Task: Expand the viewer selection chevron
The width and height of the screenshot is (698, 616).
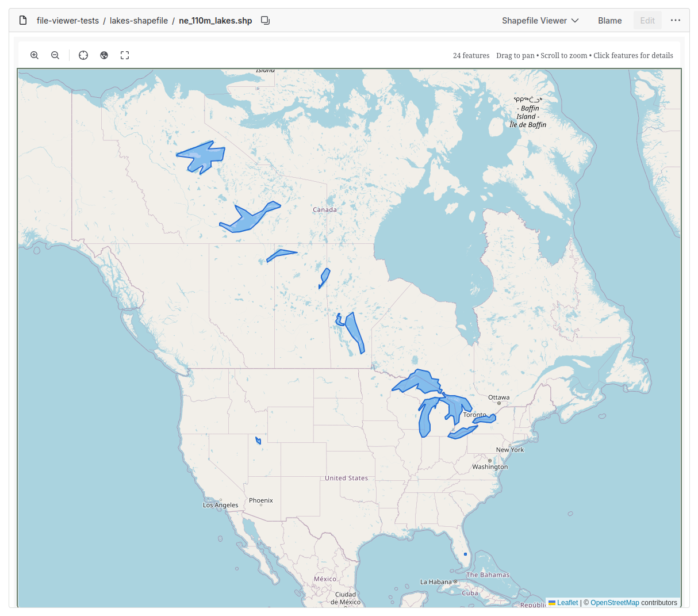Action: pyautogui.click(x=576, y=20)
